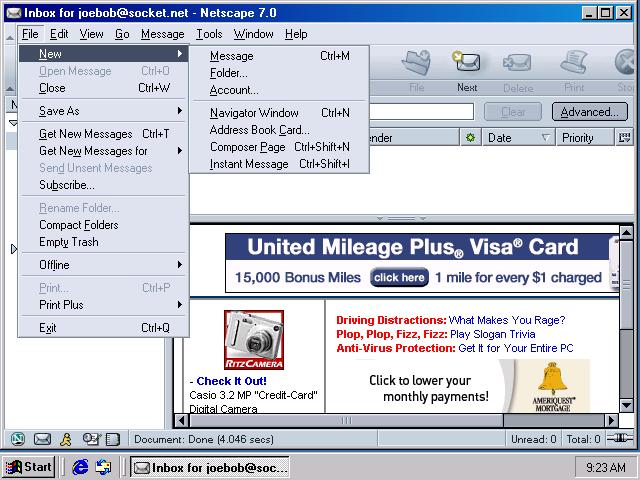The image size is (640, 480).
Task: Collapse the toolbar grippy near the menu bar
Action: (x=10, y=38)
